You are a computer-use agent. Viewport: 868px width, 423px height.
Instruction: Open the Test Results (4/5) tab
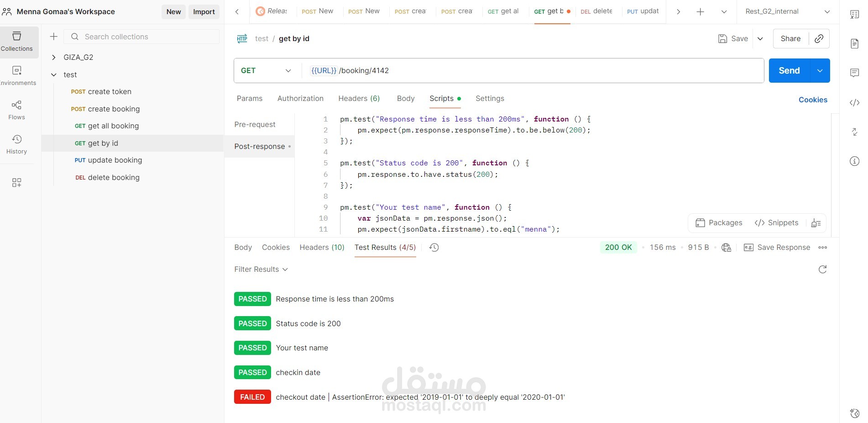click(x=385, y=247)
